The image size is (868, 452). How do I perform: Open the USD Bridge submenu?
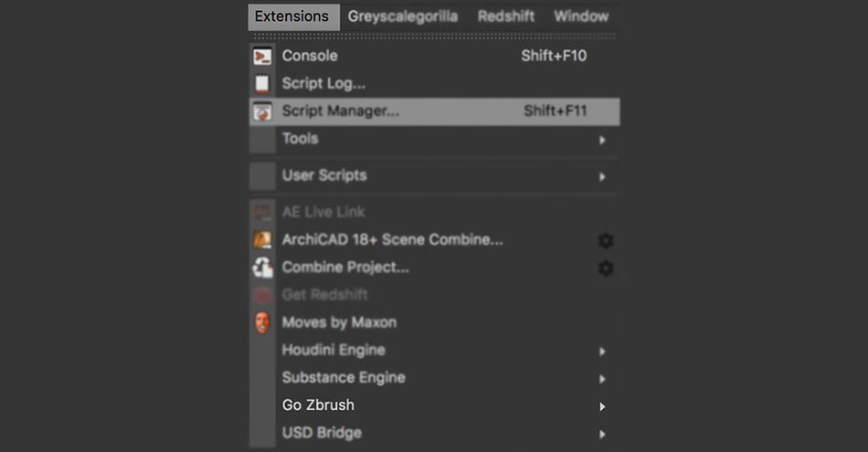(435, 433)
